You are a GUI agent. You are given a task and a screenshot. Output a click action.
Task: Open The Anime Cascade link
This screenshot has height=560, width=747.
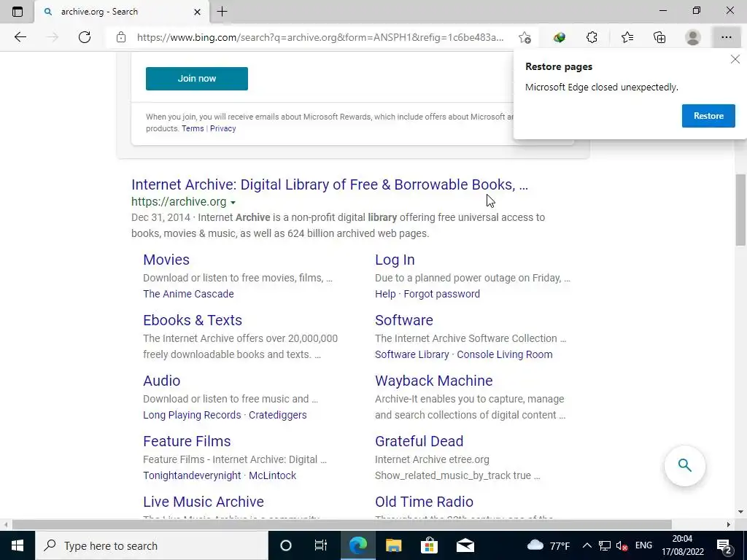click(x=189, y=294)
